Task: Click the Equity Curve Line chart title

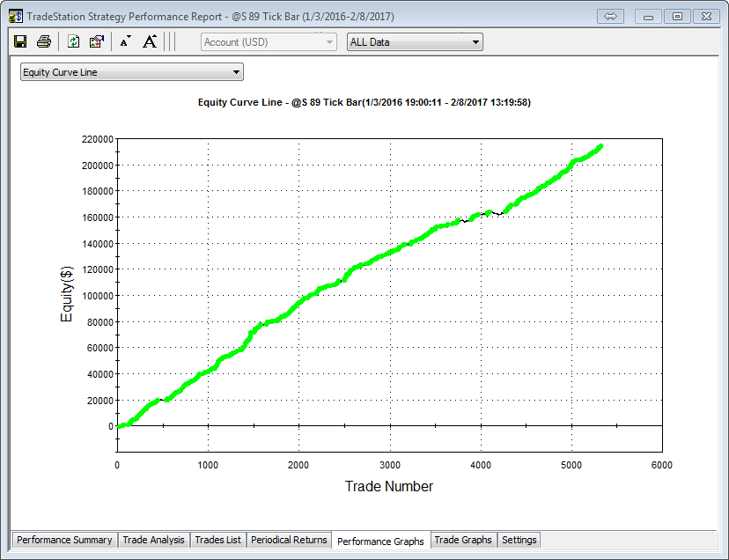Action: [x=364, y=102]
